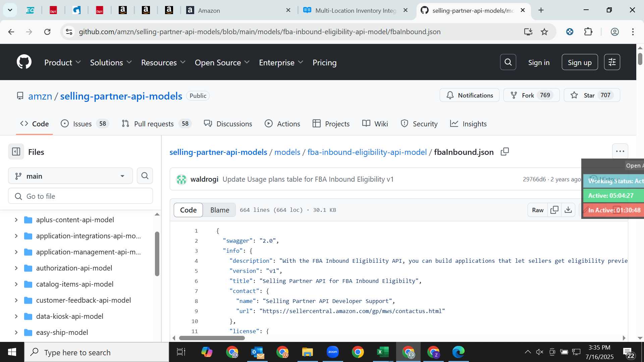
Task: Click the Sign up button
Action: pos(580,62)
